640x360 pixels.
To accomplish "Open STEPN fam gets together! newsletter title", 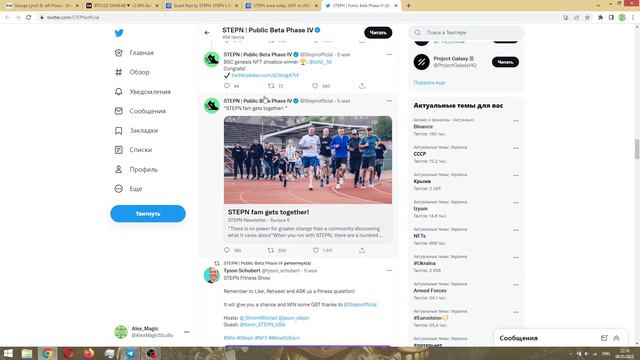I will [268, 212].
